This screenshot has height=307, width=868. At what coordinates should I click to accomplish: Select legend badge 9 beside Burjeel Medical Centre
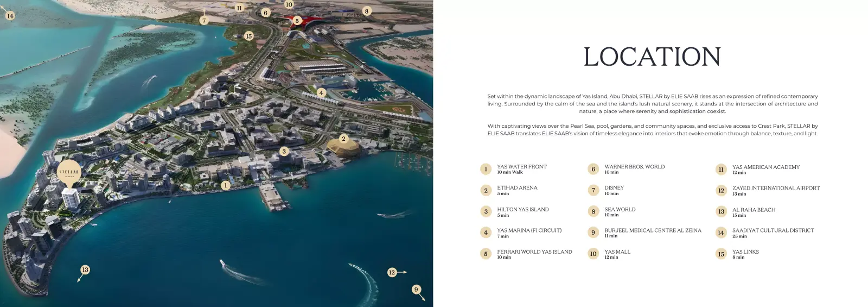click(x=593, y=233)
